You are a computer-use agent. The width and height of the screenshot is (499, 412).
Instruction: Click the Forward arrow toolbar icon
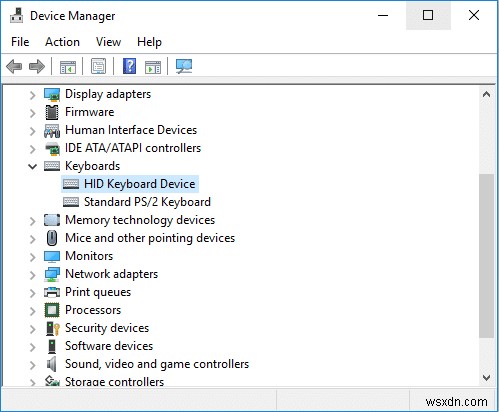(x=37, y=66)
